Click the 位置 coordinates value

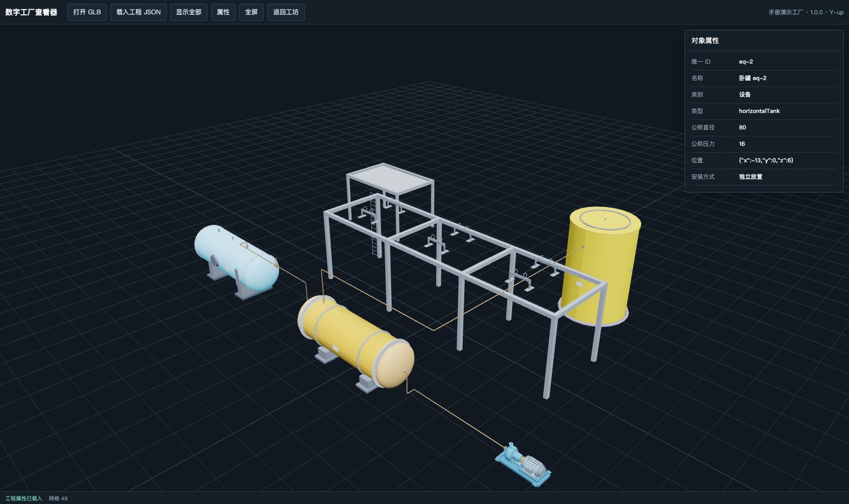766,161
